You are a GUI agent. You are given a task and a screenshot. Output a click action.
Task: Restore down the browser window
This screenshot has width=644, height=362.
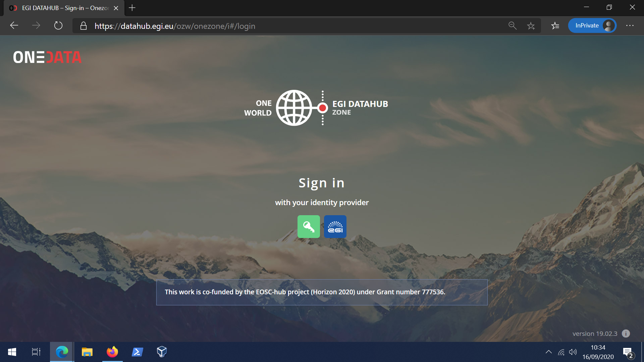pyautogui.click(x=609, y=7)
